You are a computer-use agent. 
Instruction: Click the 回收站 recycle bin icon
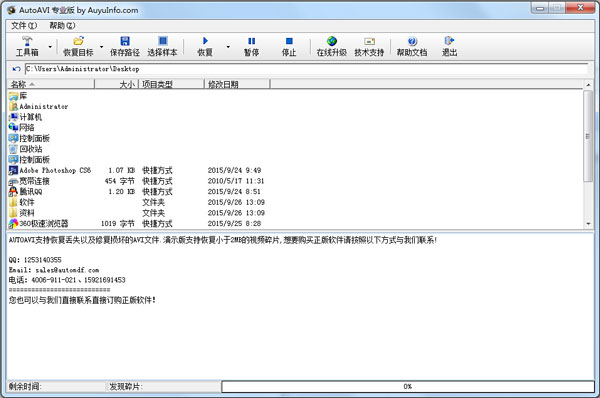[13, 149]
